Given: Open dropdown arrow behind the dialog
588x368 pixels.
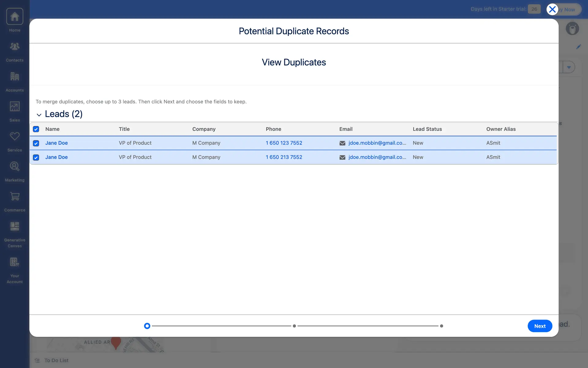Looking at the screenshot, I should tap(569, 67).
